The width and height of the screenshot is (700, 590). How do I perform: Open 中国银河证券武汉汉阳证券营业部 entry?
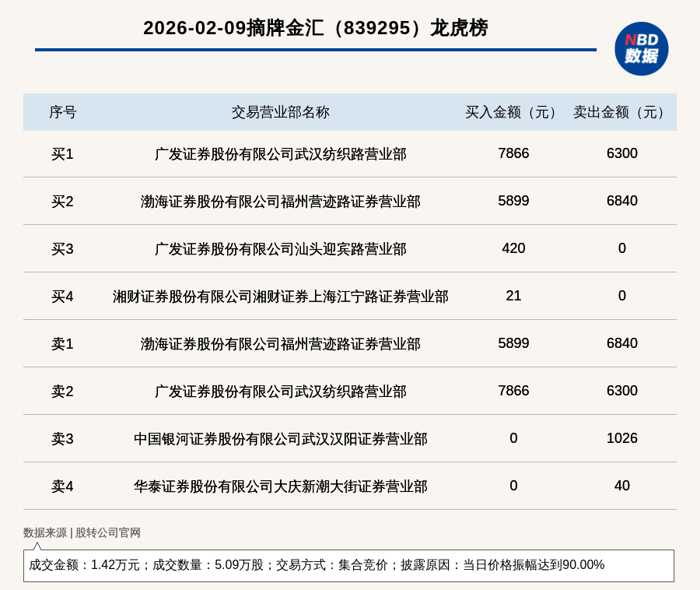[280, 439]
